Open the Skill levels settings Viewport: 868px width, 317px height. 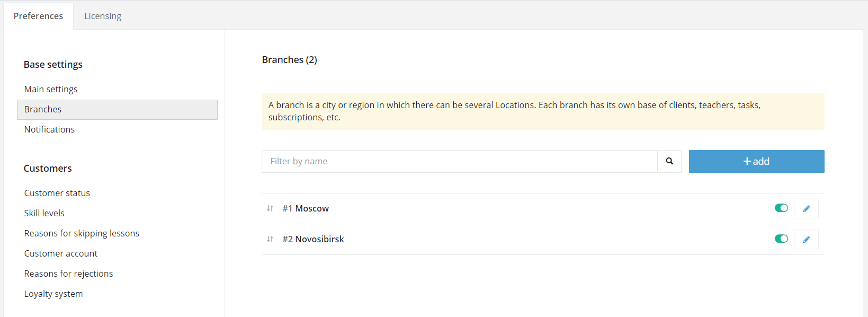click(x=44, y=213)
